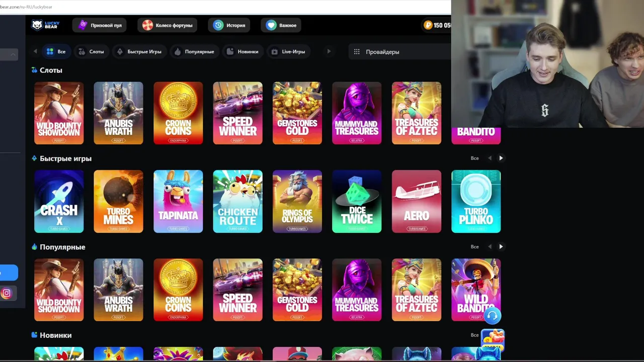Open the Crash X game
The width and height of the screenshot is (644, 362).
click(x=59, y=202)
